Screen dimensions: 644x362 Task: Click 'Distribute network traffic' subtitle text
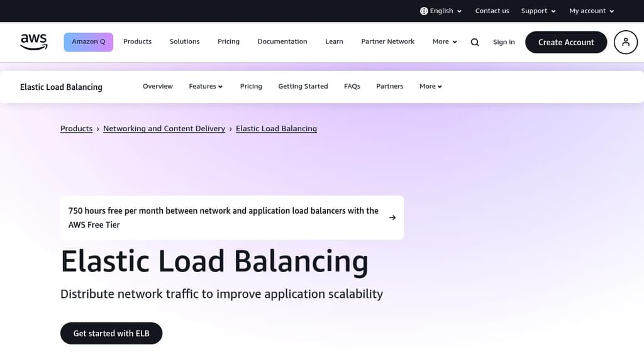(222, 294)
